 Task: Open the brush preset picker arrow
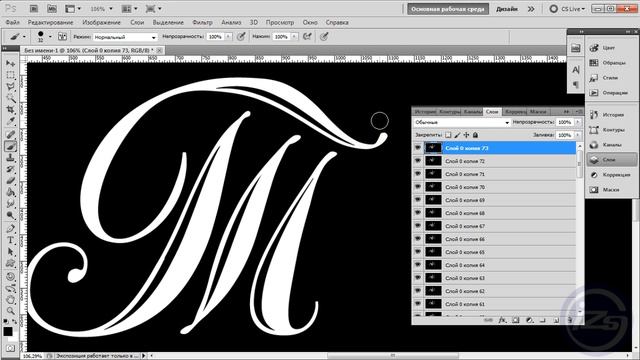coord(50,37)
